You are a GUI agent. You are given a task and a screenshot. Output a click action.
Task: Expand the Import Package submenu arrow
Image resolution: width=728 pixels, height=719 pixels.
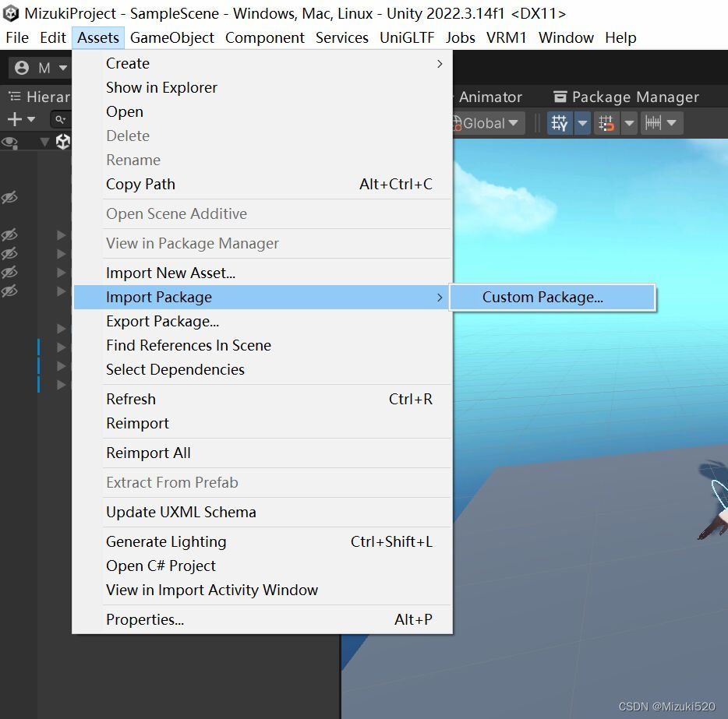click(439, 298)
